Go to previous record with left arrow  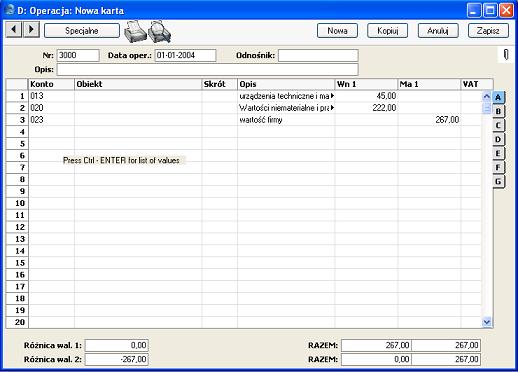(14, 30)
